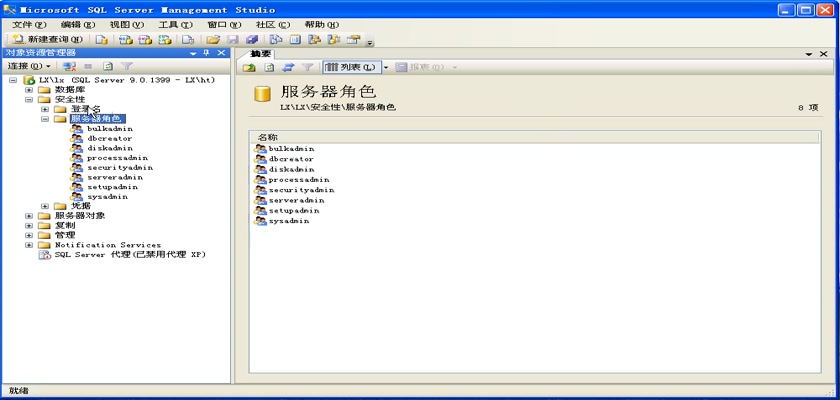
Task: Open the 连接(O) connect dropdown
Action: (x=29, y=66)
